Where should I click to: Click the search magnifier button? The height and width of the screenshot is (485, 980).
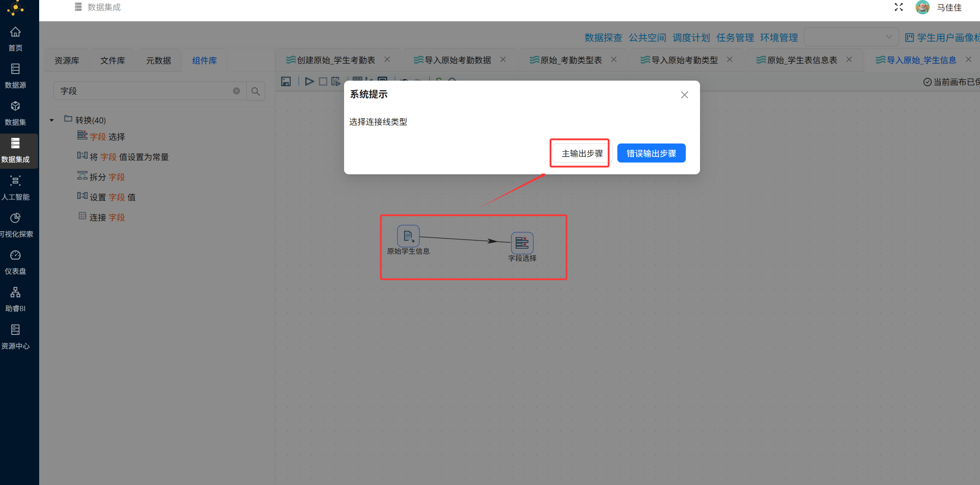coord(255,91)
